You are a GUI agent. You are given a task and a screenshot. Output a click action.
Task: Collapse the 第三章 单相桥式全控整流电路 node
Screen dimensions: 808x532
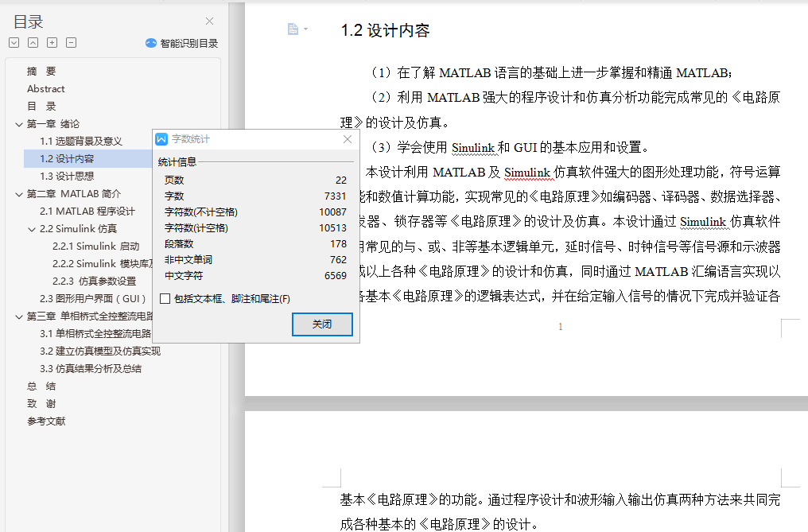click(18, 317)
